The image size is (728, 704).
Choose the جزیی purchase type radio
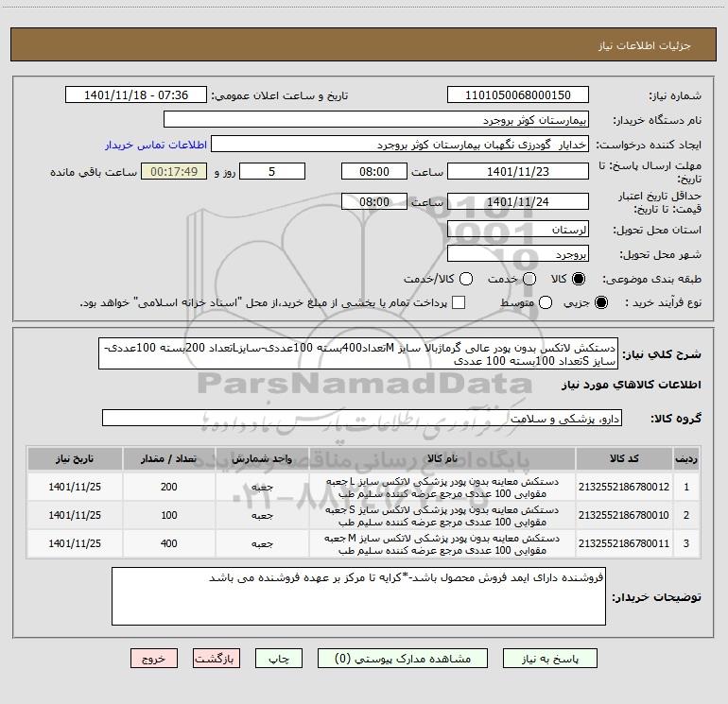(x=600, y=302)
